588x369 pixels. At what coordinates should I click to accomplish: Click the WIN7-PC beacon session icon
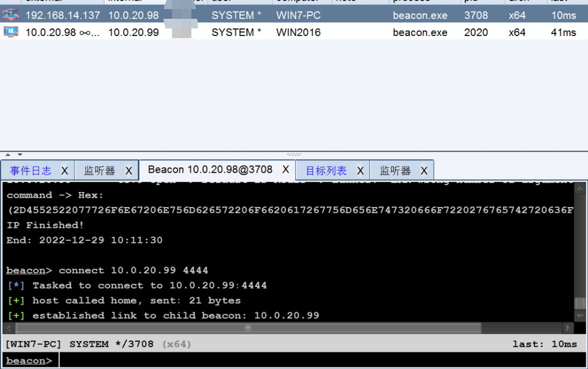(x=11, y=15)
